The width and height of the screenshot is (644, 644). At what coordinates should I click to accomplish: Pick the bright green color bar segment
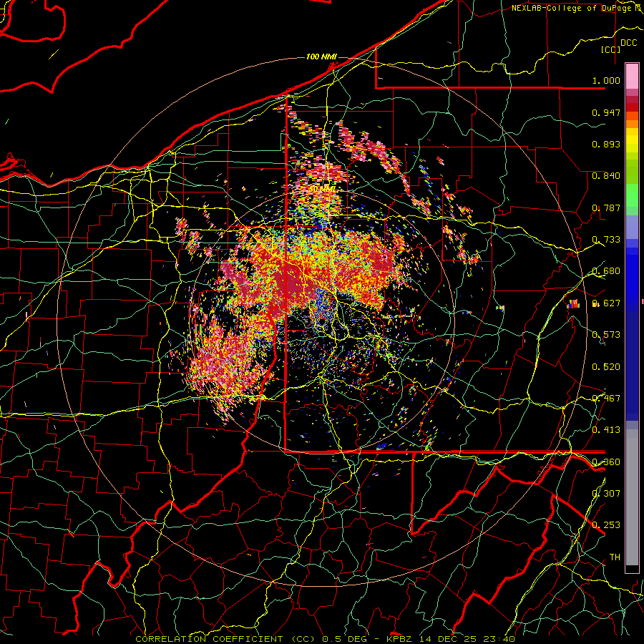click(632, 195)
